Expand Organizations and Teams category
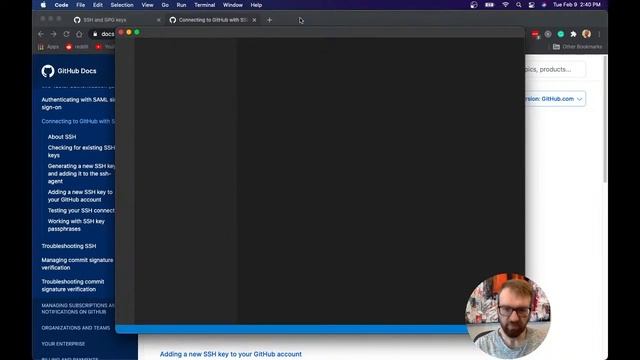This screenshot has width=640, height=360. pos(76,328)
